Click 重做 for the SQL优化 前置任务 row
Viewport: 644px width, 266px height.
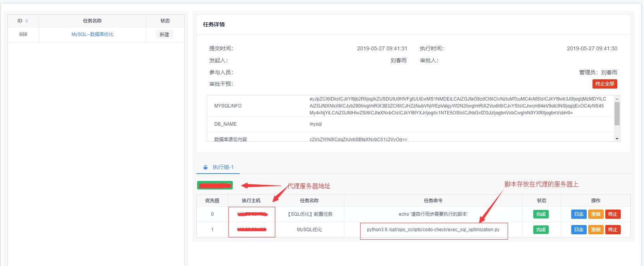[596, 214]
